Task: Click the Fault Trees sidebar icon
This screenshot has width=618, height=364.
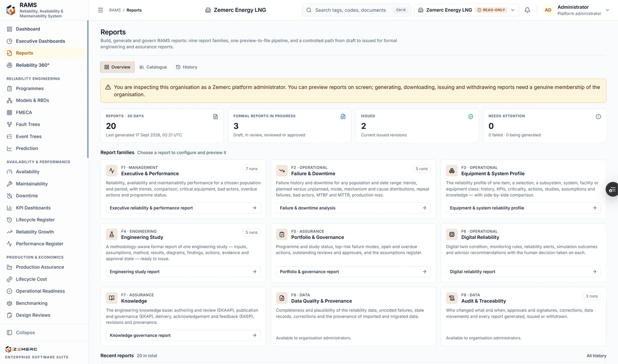Action: [10, 125]
